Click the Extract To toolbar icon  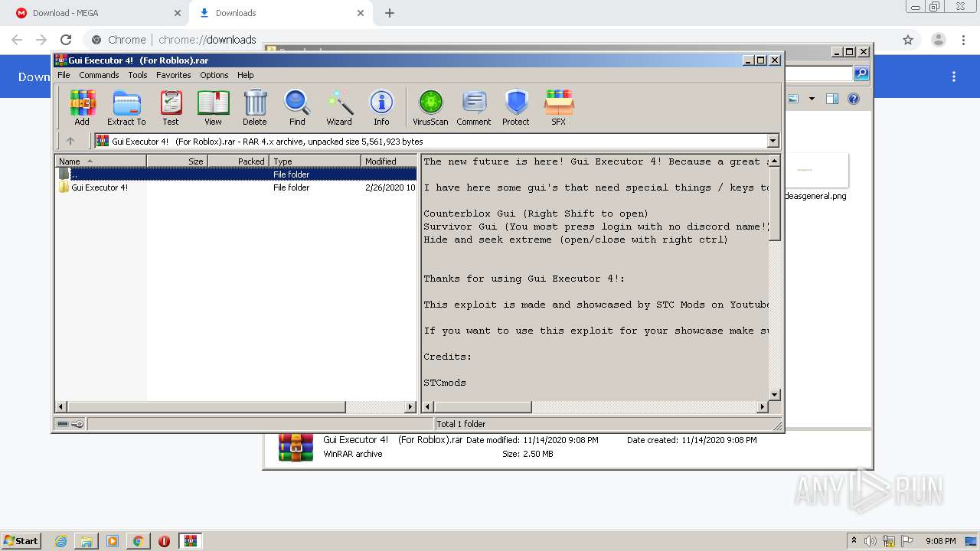pos(126,107)
